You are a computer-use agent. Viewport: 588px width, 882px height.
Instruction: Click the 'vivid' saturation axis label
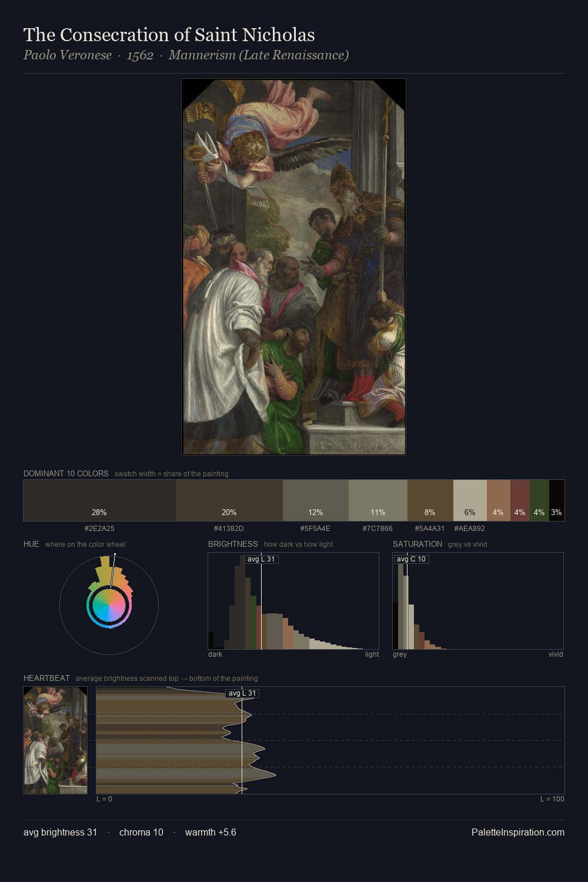click(x=556, y=654)
